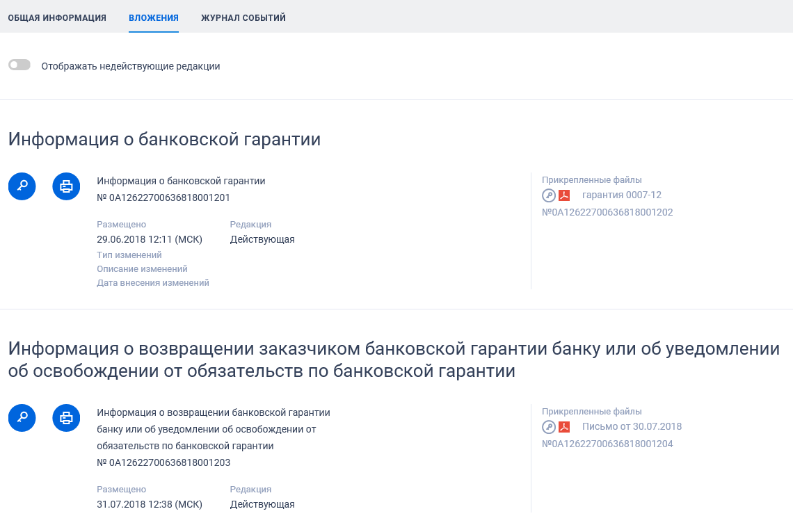Select the ВЛОЖЕНИЯ tab
Viewport: 793px width, 532px height.
tap(154, 17)
